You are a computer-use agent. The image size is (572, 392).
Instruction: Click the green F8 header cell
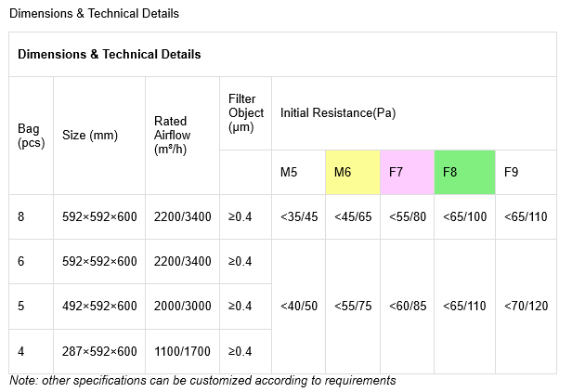click(464, 172)
